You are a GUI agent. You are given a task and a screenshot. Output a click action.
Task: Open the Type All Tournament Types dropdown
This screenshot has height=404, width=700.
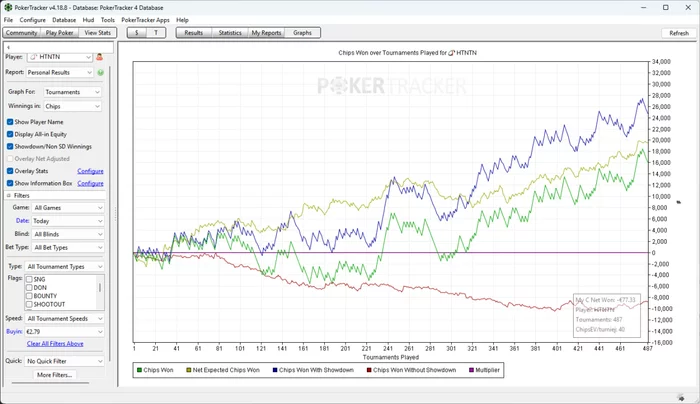(65, 267)
